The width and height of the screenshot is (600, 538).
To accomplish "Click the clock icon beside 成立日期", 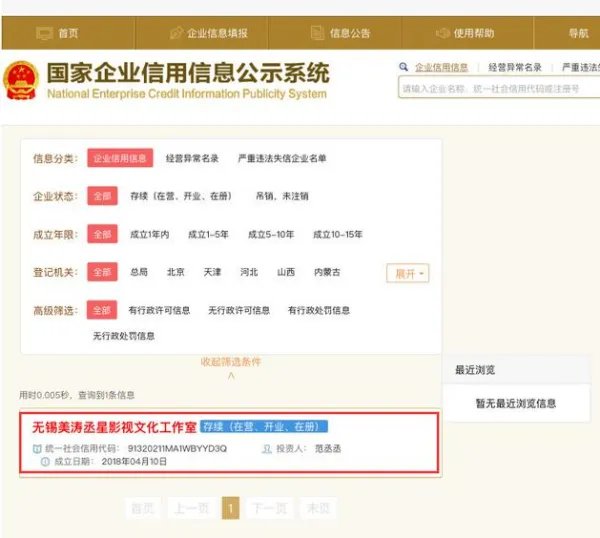I will pos(44,462).
